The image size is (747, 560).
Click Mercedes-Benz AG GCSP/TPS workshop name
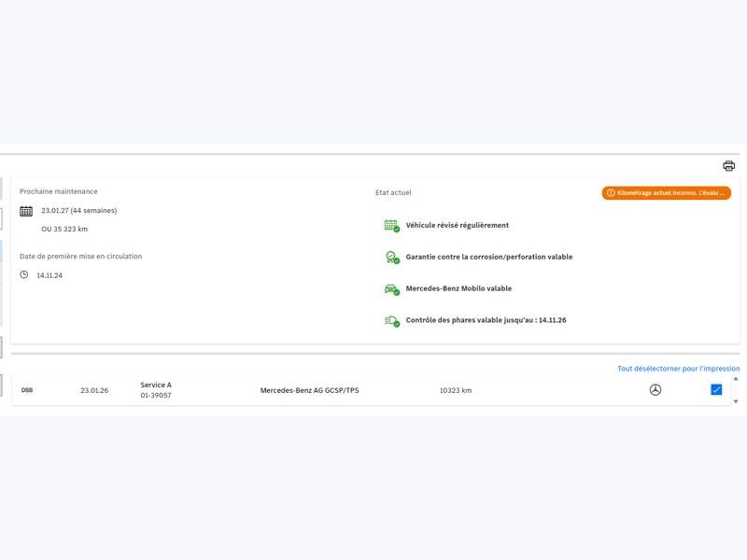click(x=309, y=390)
